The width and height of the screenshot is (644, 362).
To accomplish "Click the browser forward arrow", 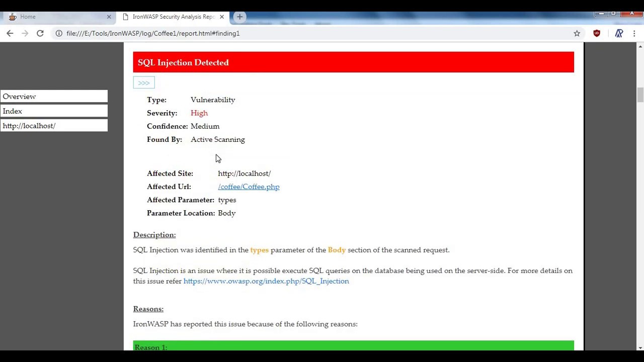I will (x=25, y=33).
